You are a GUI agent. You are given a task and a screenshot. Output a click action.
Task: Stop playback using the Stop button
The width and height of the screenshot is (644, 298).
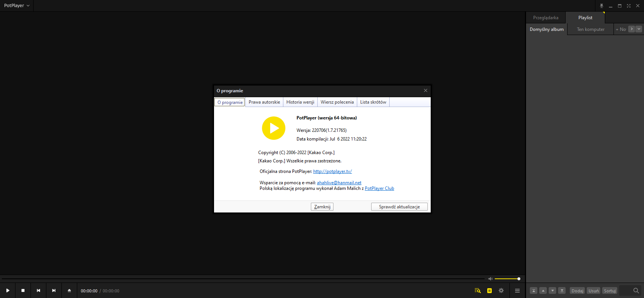tap(23, 290)
